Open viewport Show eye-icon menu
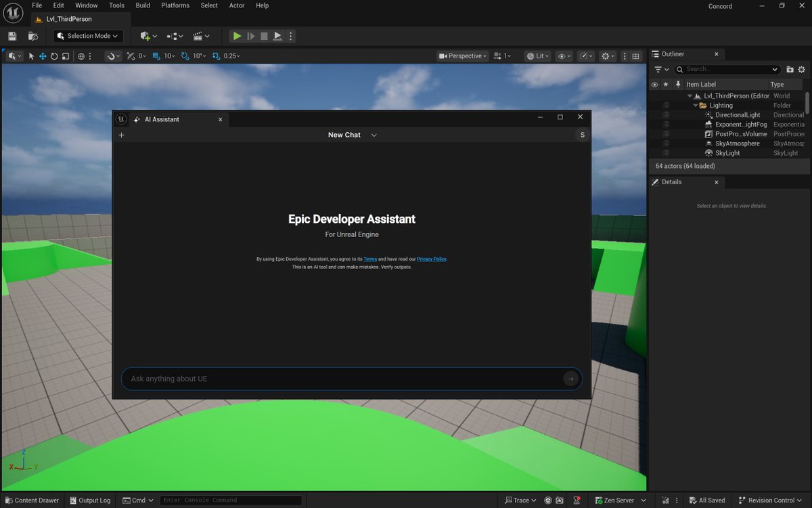The width and height of the screenshot is (812, 508). (564, 56)
